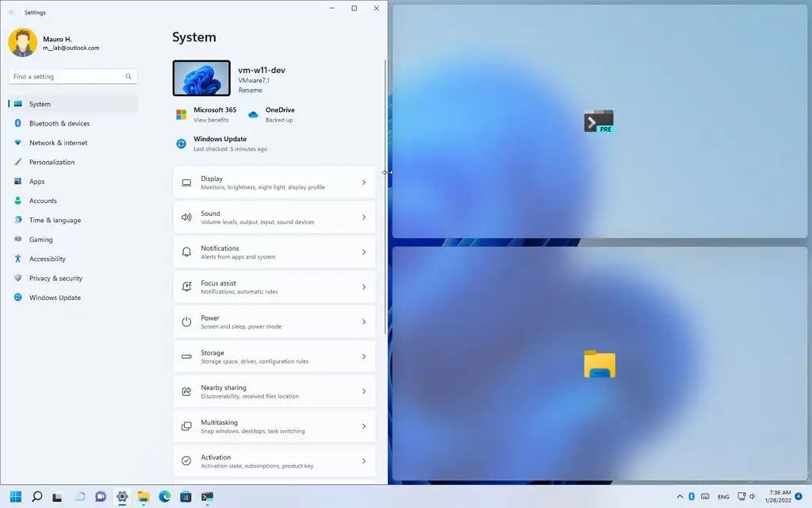Select Gaming in the settings sidebar
The height and width of the screenshot is (508, 812).
[40, 240]
